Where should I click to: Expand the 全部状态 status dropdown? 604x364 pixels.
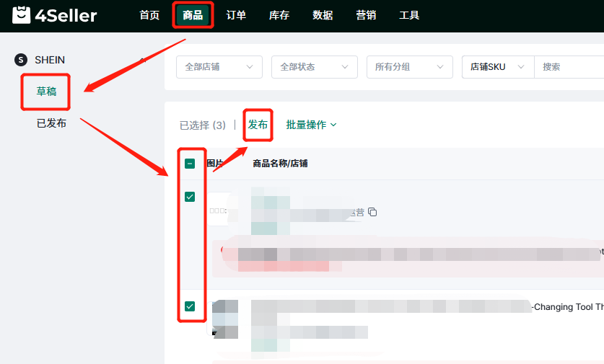click(315, 67)
